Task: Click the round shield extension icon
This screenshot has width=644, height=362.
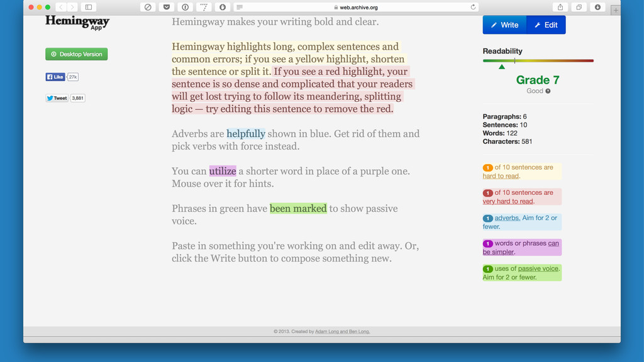Action: click(x=223, y=7)
